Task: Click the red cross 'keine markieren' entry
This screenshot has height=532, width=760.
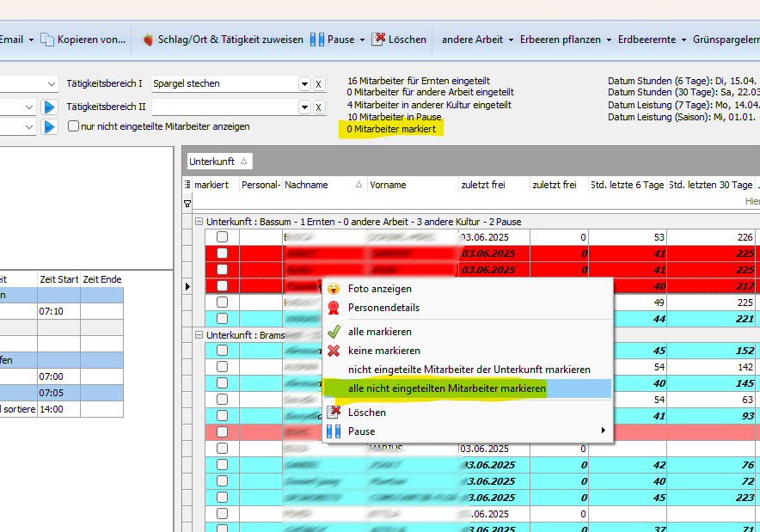Action: click(x=384, y=351)
